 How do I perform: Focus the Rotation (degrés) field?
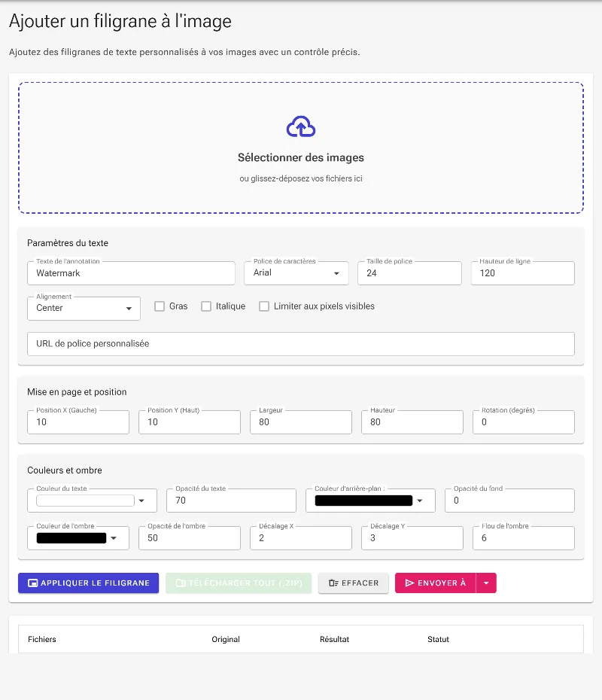point(524,422)
